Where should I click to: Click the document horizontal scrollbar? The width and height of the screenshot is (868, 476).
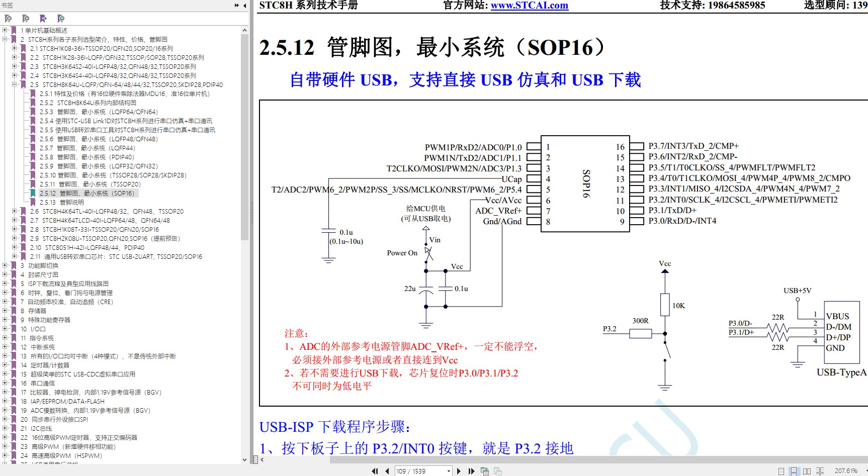598,459
